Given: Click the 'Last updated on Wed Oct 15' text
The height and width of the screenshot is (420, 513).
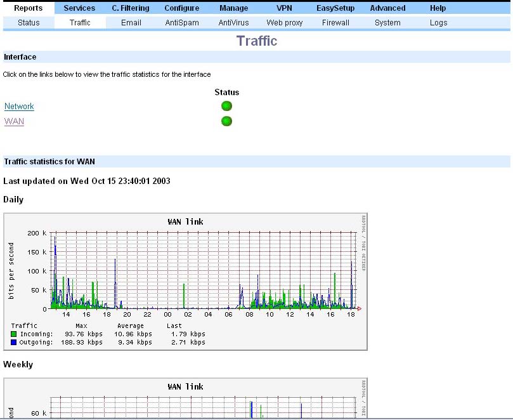Looking at the screenshot, I should (x=87, y=181).
